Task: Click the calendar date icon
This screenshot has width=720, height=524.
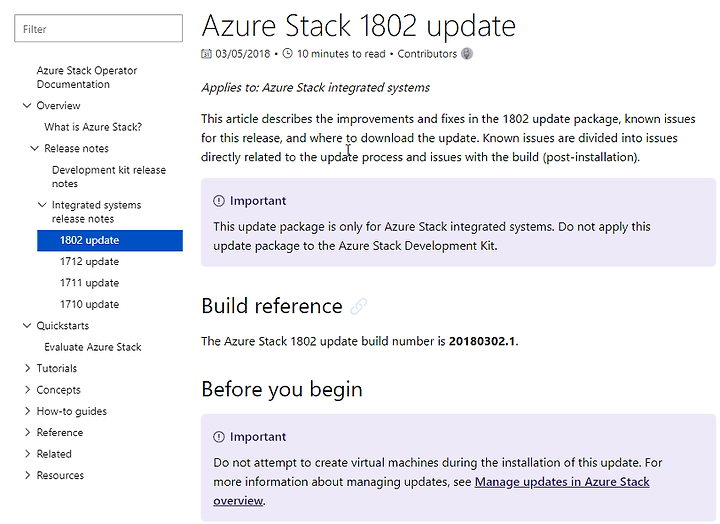Action: coord(206,54)
